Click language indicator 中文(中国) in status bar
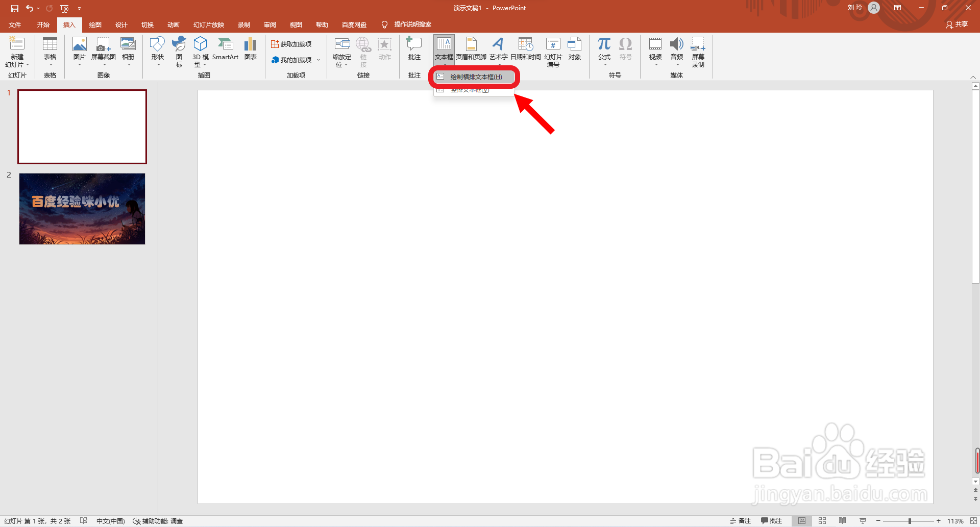Image resolution: width=980 pixels, height=527 pixels. point(111,521)
